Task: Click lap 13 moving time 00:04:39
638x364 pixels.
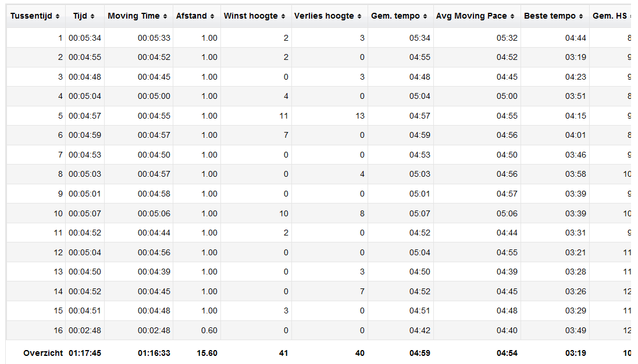Action: pos(154,272)
